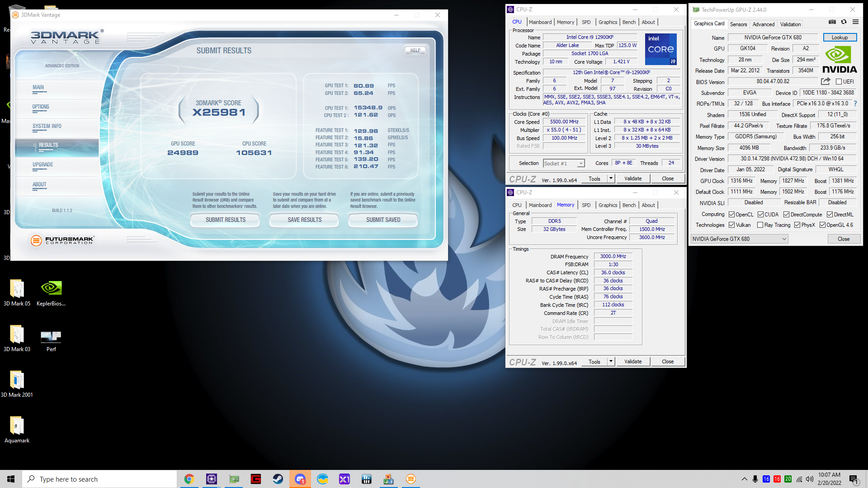The width and height of the screenshot is (868, 488).
Task: Click the SUBMIT SAVED button
Action: [383, 220]
